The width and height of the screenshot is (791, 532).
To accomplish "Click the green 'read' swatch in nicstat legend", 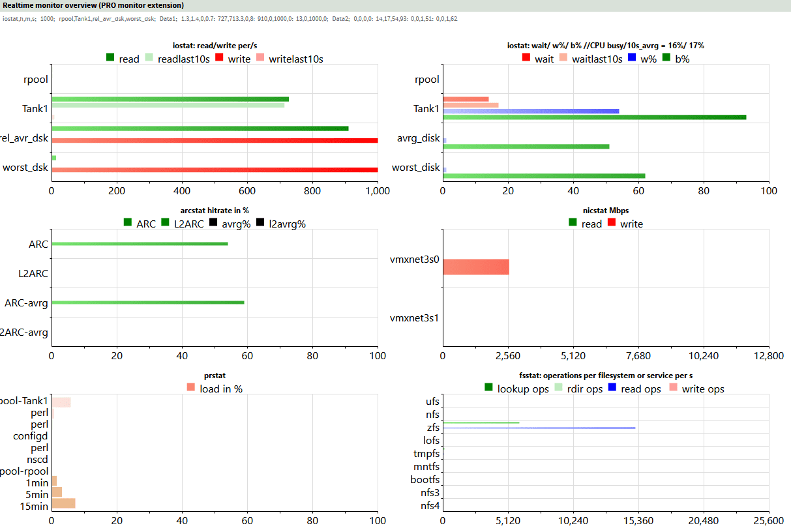I will pos(573,223).
